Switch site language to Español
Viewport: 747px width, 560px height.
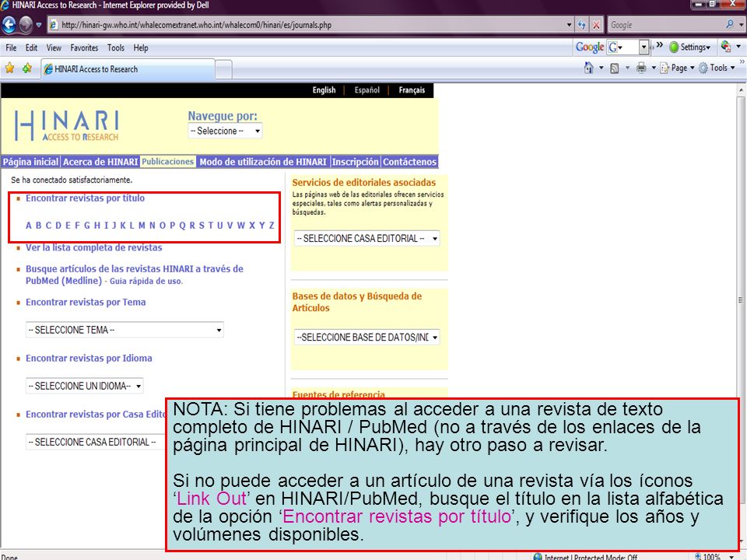(x=366, y=90)
